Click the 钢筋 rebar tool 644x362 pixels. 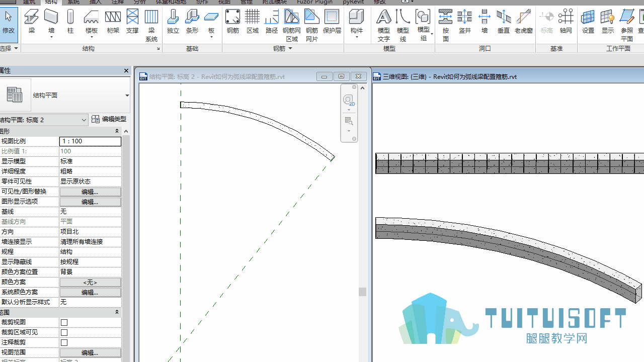coord(232,22)
